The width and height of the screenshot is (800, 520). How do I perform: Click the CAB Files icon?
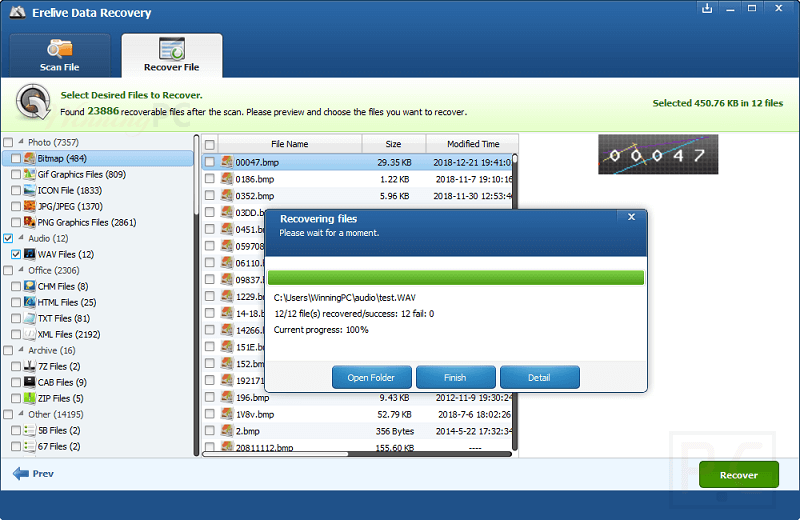point(30,382)
